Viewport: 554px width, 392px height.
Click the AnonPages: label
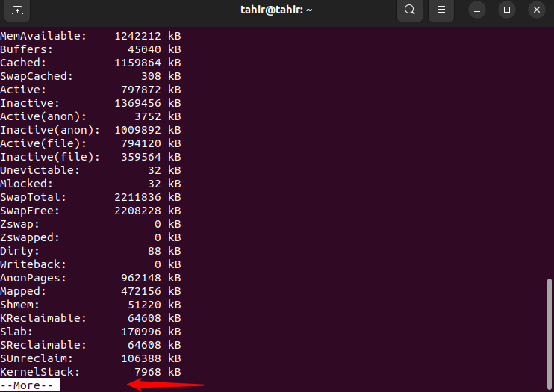click(33, 278)
